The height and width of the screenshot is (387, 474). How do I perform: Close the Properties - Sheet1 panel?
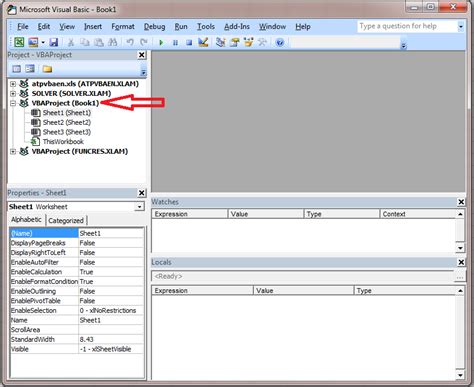click(x=142, y=193)
